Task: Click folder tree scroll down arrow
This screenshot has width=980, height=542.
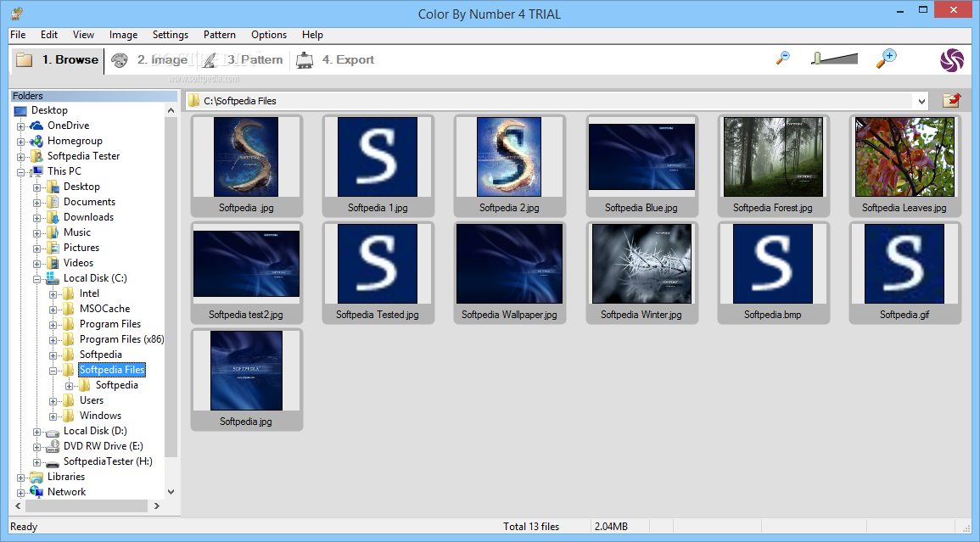Action: point(171,492)
